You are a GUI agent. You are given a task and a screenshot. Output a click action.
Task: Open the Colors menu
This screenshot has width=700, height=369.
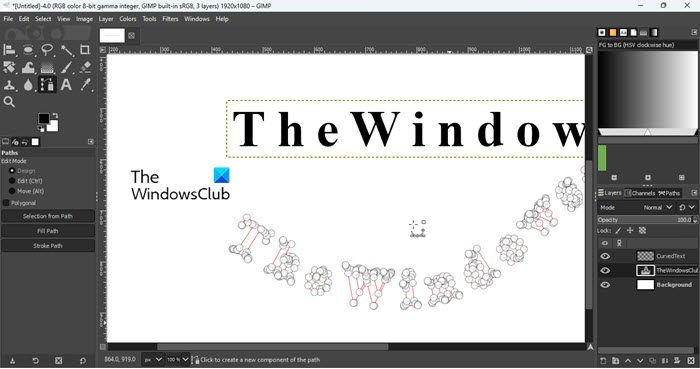point(128,19)
